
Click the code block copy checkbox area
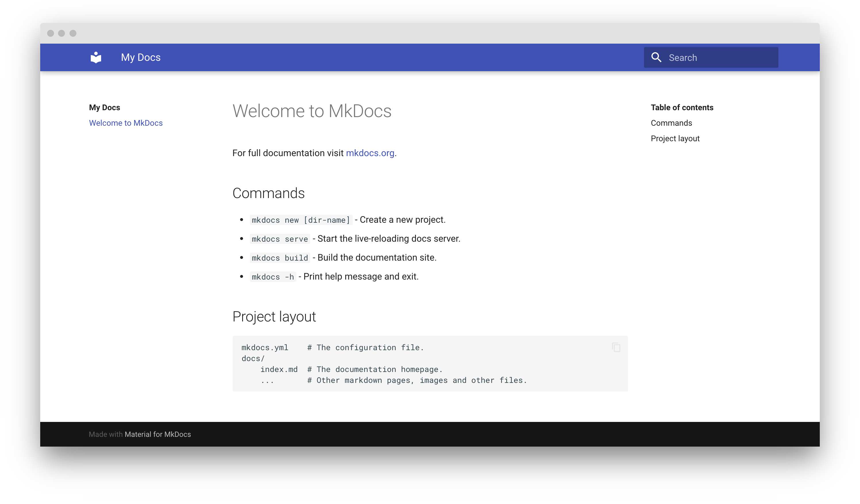click(616, 347)
